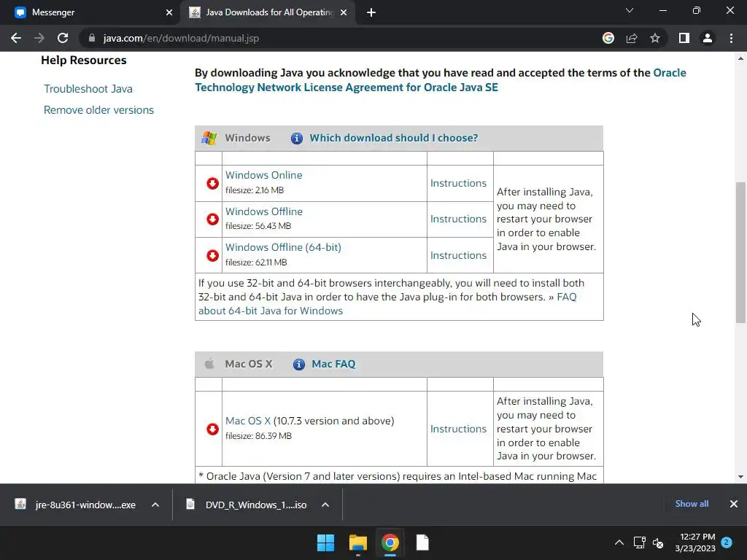Image resolution: width=747 pixels, height=560 pixels.
Task: Click the info icon beside Mac FAQ
Action: point(298,365)
